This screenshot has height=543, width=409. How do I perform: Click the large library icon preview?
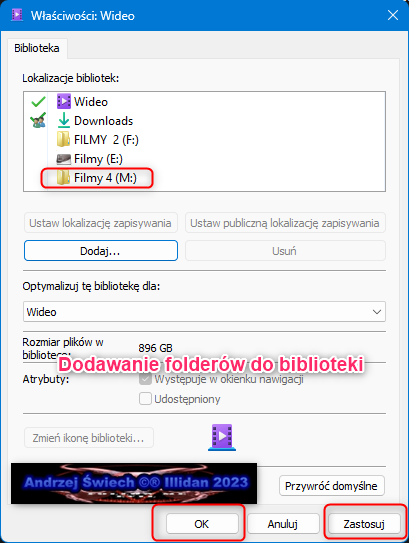[x=222, y=437]
